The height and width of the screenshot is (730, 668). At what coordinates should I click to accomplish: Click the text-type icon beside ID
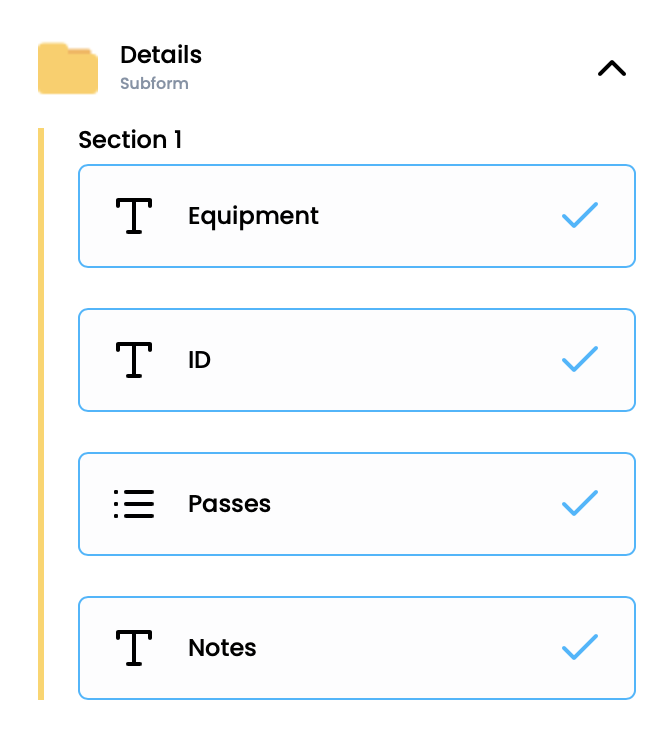(134, 360)
